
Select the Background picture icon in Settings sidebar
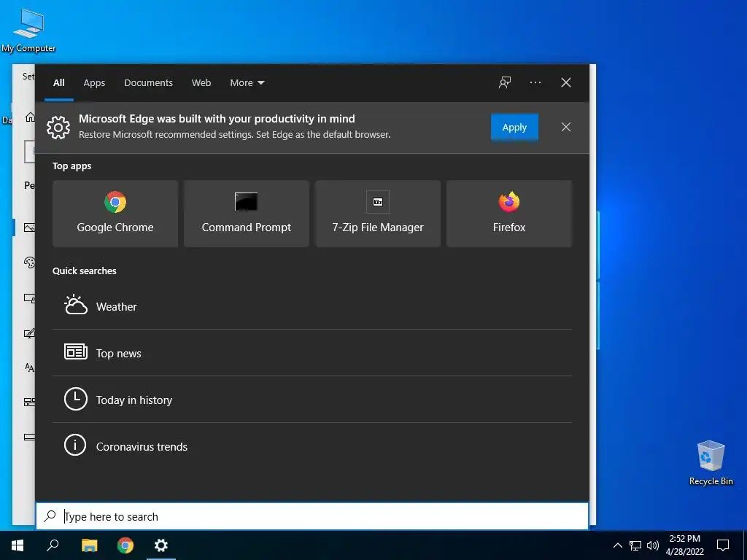(29, 227)
